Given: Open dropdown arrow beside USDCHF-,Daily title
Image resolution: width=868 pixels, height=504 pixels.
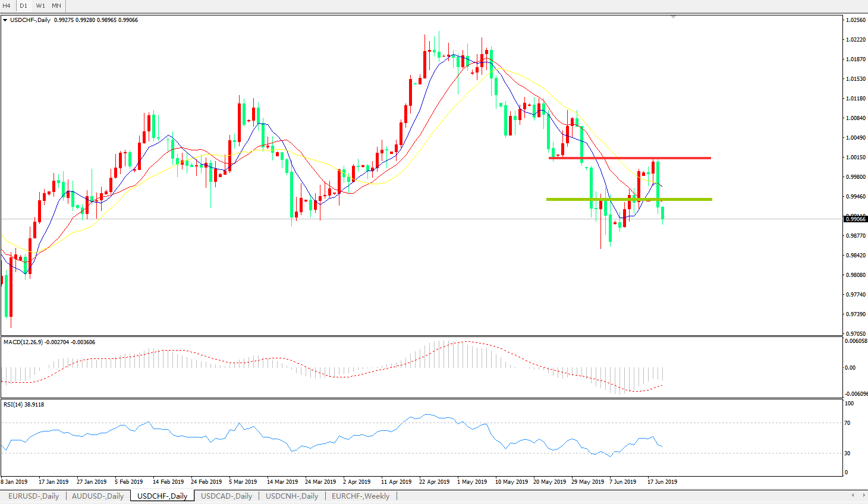Looking at the screenshot, I should pos(5,20).
